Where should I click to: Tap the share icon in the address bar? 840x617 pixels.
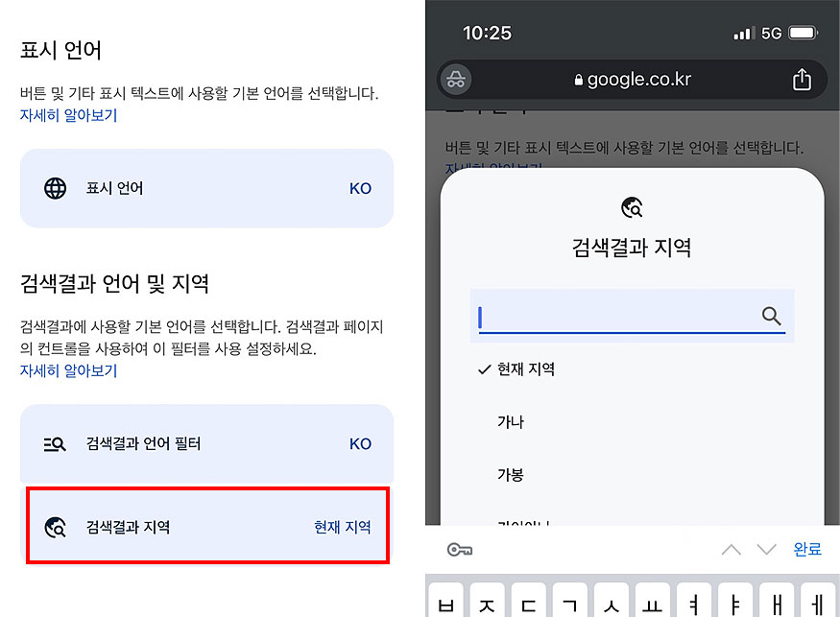(x=802, y=80)
